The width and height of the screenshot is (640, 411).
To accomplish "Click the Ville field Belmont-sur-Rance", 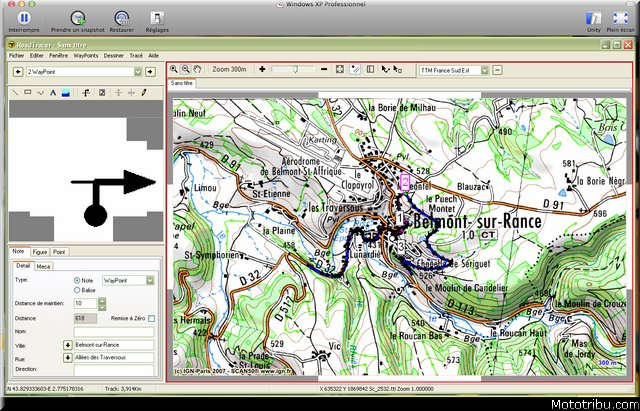I will coord(114,345).
